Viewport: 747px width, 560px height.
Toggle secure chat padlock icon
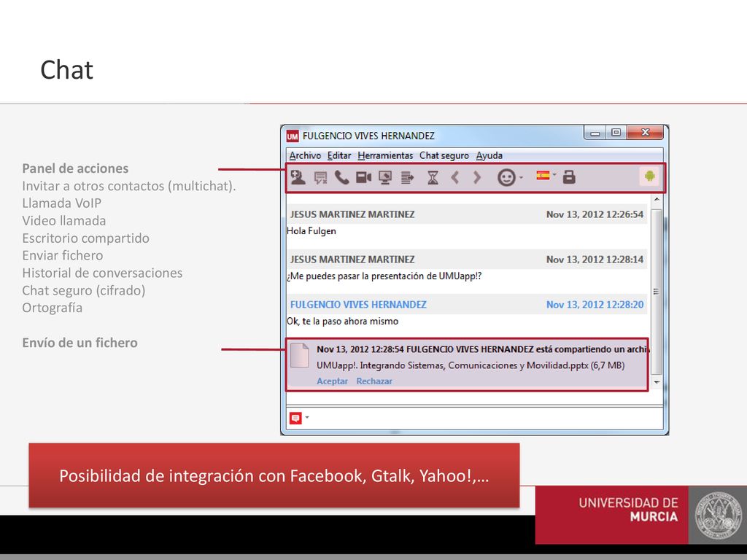point(569,177)
